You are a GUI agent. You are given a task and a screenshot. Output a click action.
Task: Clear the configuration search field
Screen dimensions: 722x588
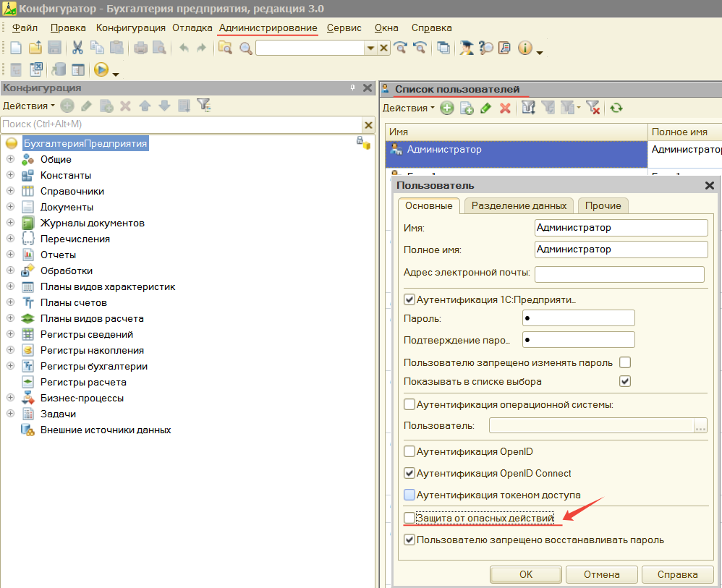click(368, 124)
